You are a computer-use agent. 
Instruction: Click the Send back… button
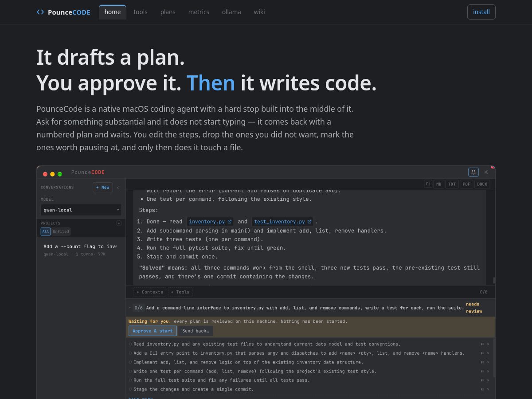[196, 331]
